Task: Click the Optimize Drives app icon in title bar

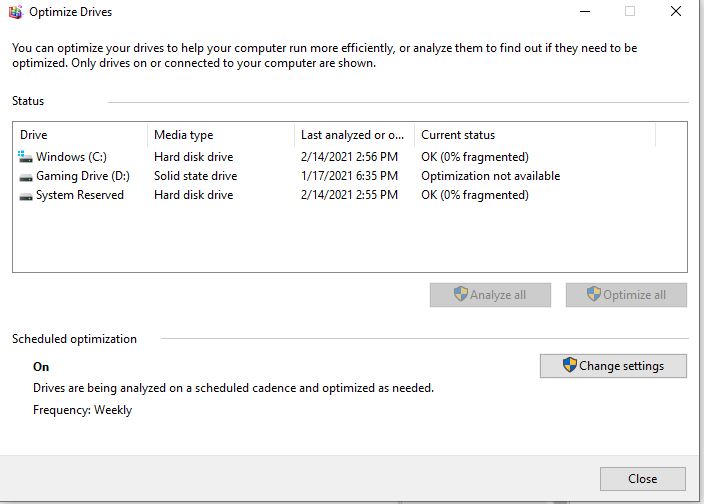Action: (x=15, y=12)
